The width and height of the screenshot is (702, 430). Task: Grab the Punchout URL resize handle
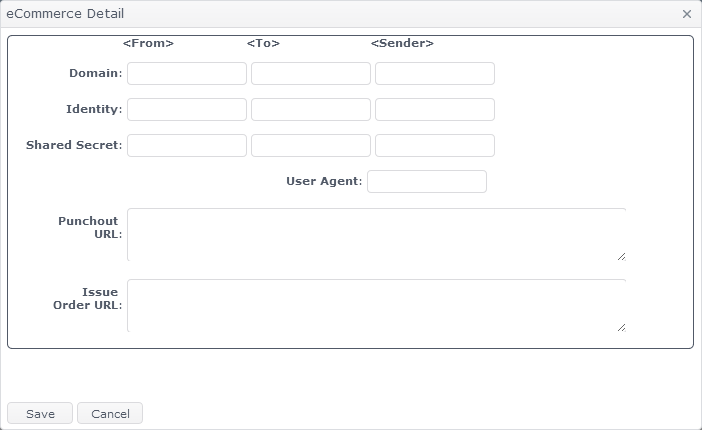point(621,256)
